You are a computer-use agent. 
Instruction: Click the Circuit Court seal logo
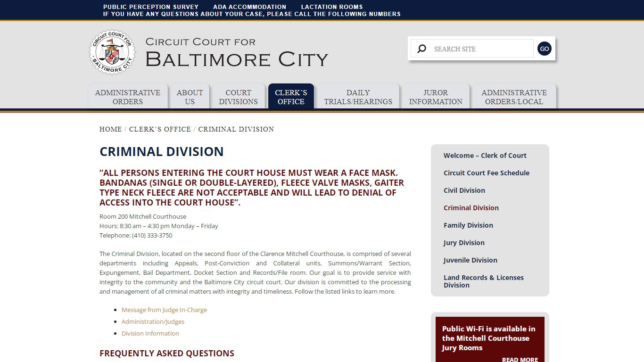pos(112,52)
